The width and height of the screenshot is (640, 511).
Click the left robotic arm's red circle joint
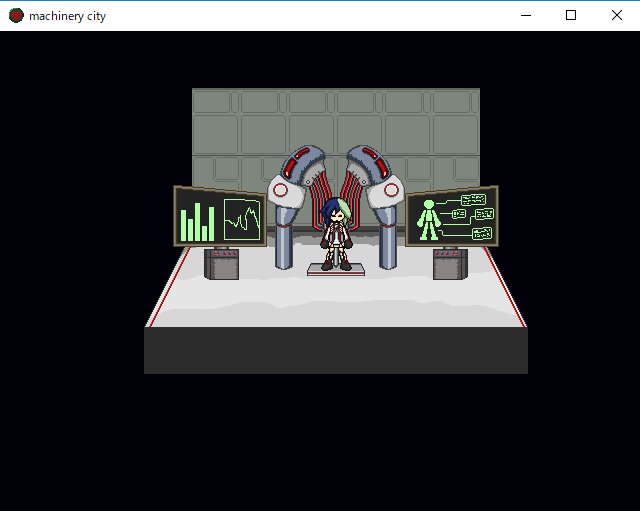point(280,190)
